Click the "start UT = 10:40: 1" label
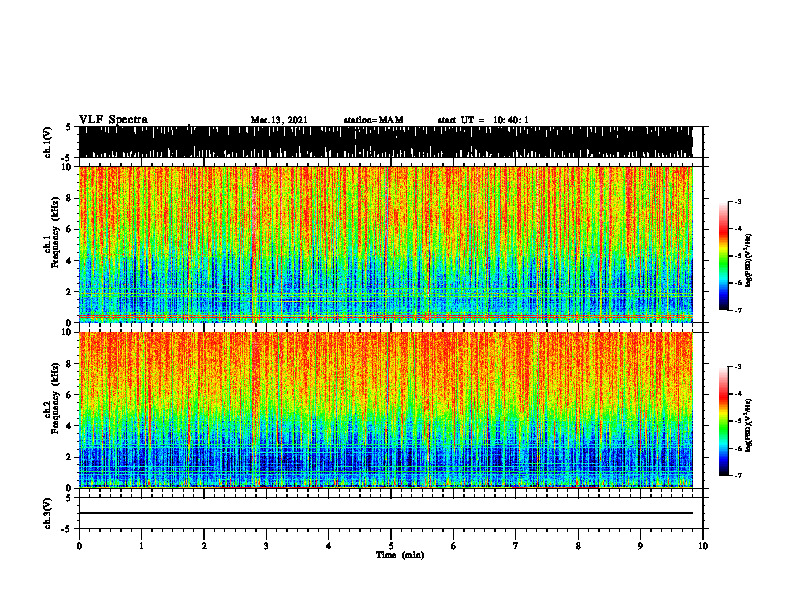792x612 pixels. pyautogui.click(x=483, y=120)
